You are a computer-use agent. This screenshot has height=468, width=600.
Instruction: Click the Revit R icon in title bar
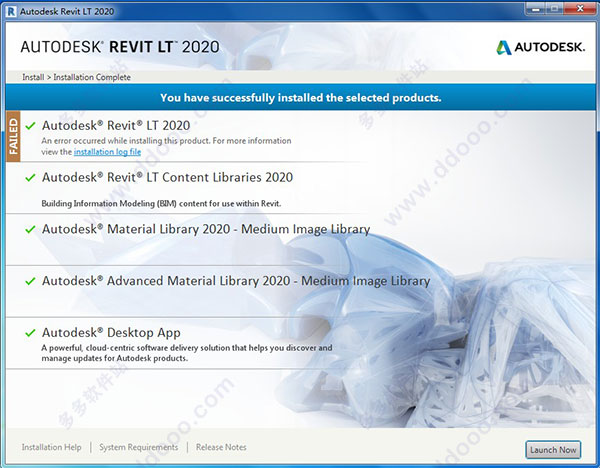coord(11,11)
